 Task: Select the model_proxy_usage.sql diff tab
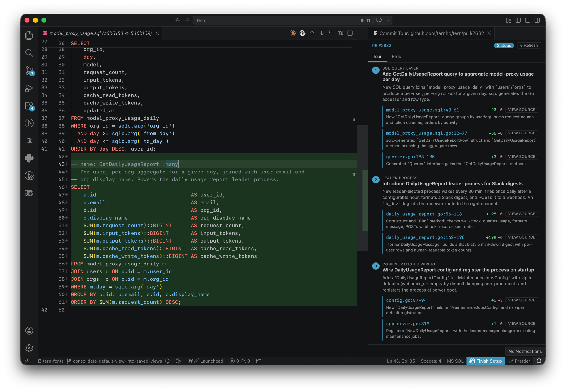click(x=100, y=33)
